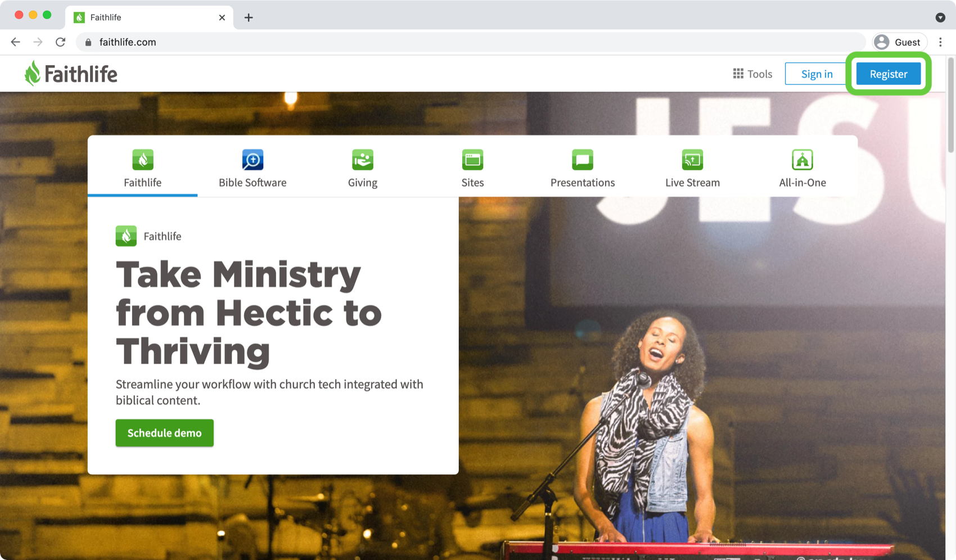The width and height of the screenshot is (956, 560).
Task: Reload the page with the refresh icon
Action: coord(60,42)
